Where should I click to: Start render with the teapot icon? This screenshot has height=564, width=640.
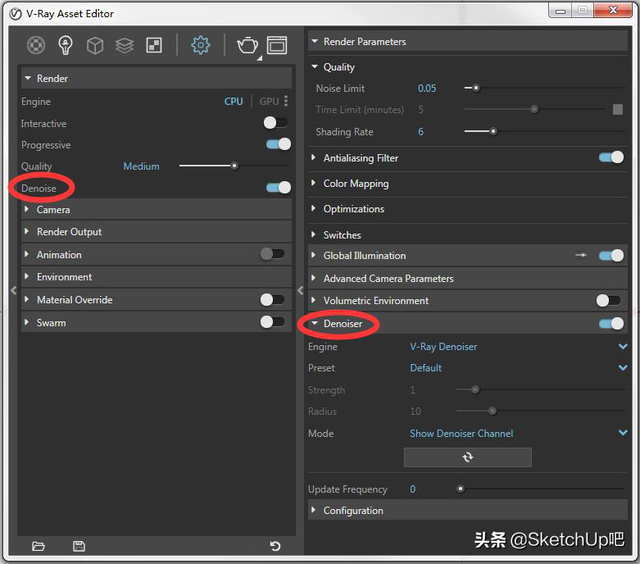[x=247, y=45]
